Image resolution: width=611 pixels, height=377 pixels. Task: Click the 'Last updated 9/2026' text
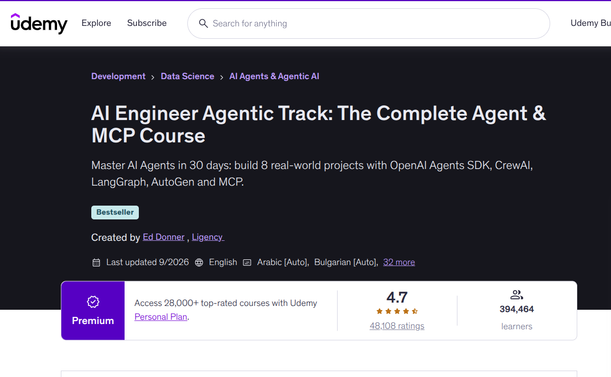147,262
